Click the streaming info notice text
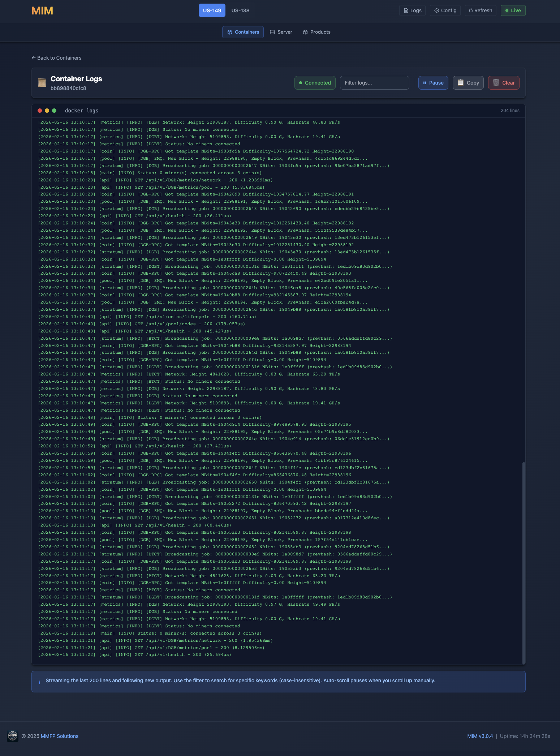 point(240,680)
